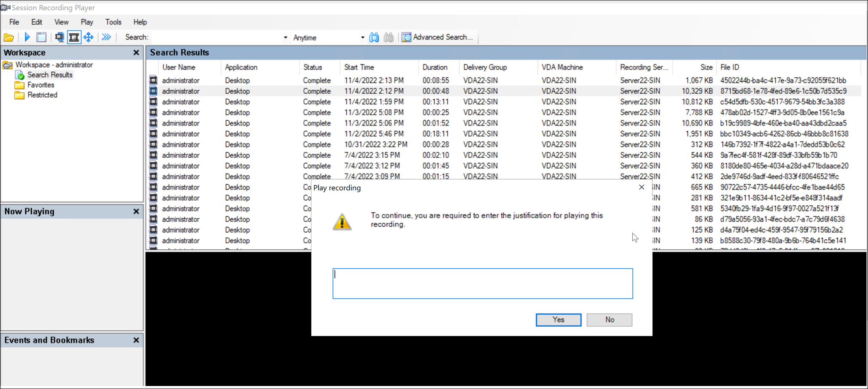Toggle the panoramic filmstrip view icon
868x389 pixels.
coord(74,37)
